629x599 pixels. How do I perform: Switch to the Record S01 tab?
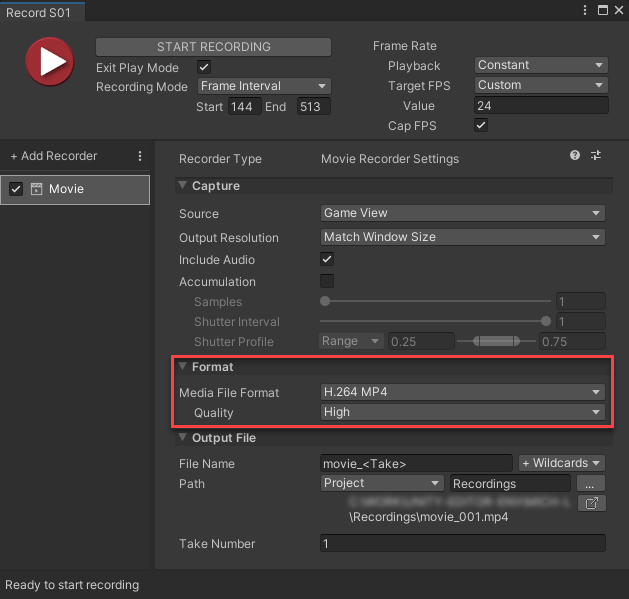tap(39, 11)
